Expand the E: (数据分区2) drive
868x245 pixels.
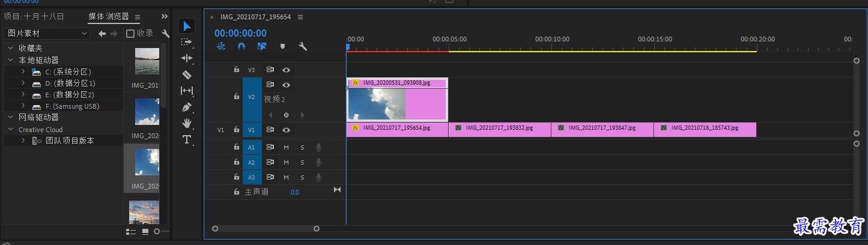[x=23, y=94]
